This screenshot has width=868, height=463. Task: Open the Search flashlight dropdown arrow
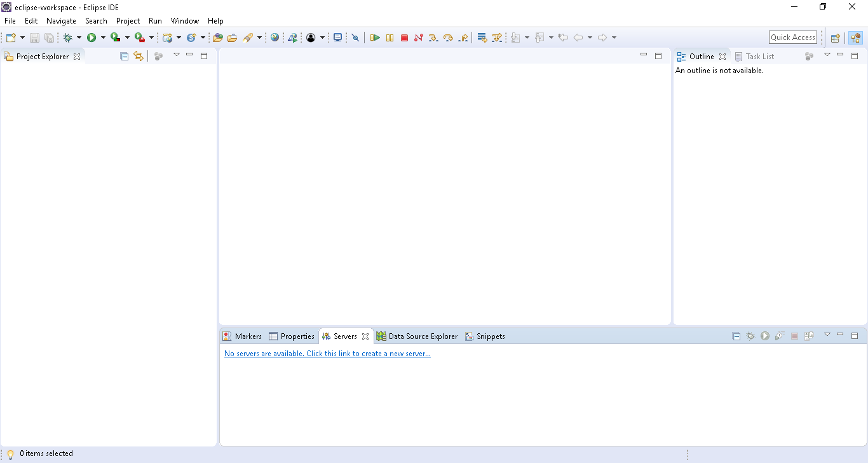[x=259, y=38]
